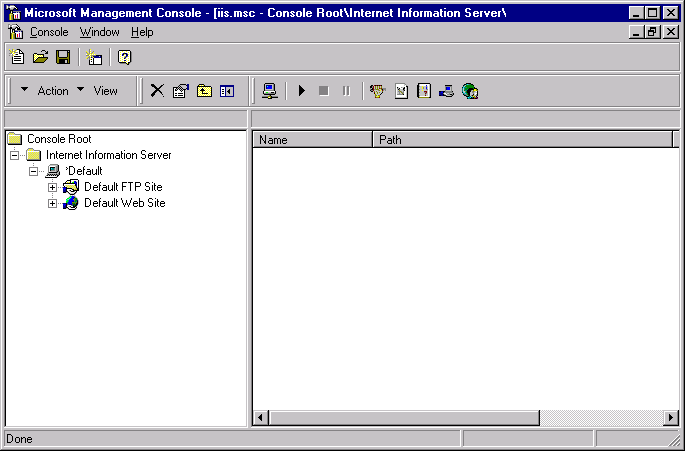Click the title bar hammer application icon
The height and width of the screenshot is (451, 685).
14,12
